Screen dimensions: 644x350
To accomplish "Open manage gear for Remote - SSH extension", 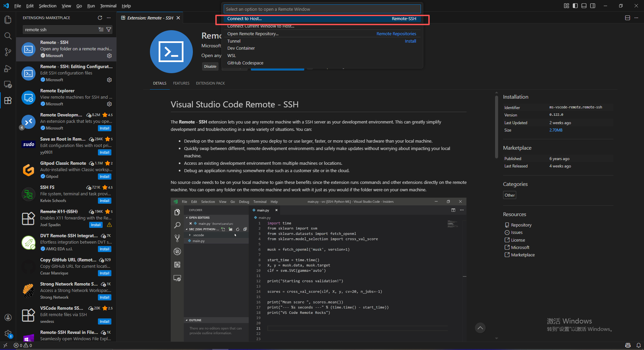I will pos(109,56).
